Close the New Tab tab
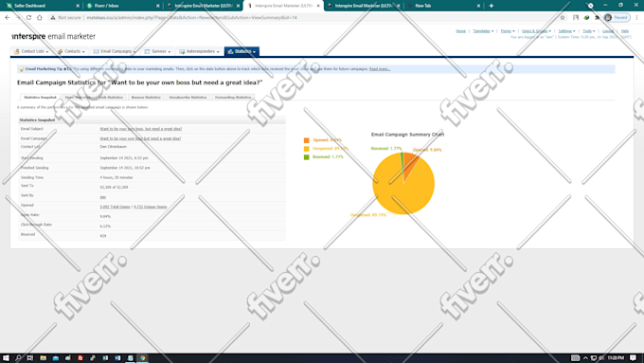644x363 pixels. point(478,6)
